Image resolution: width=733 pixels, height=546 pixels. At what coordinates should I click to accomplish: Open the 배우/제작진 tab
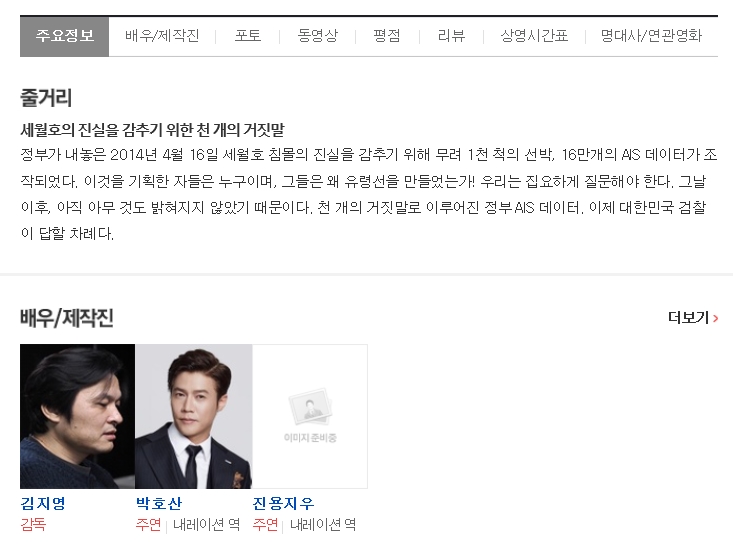click(x=162, y=36)
